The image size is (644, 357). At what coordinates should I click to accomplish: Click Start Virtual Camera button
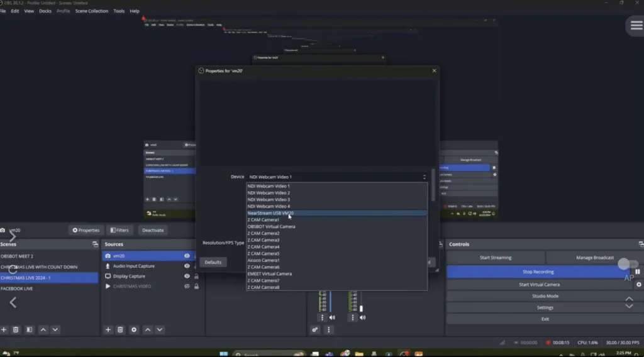tap(539, 284)
